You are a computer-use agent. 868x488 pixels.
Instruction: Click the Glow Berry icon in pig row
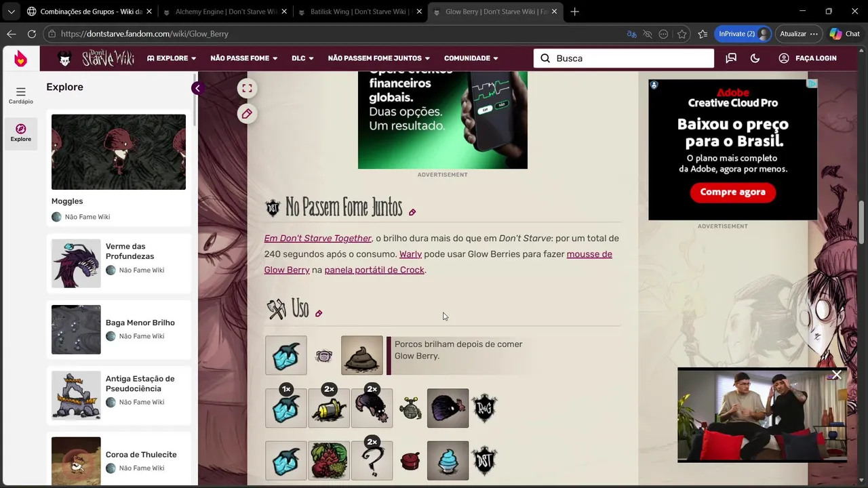pos(286,355)
